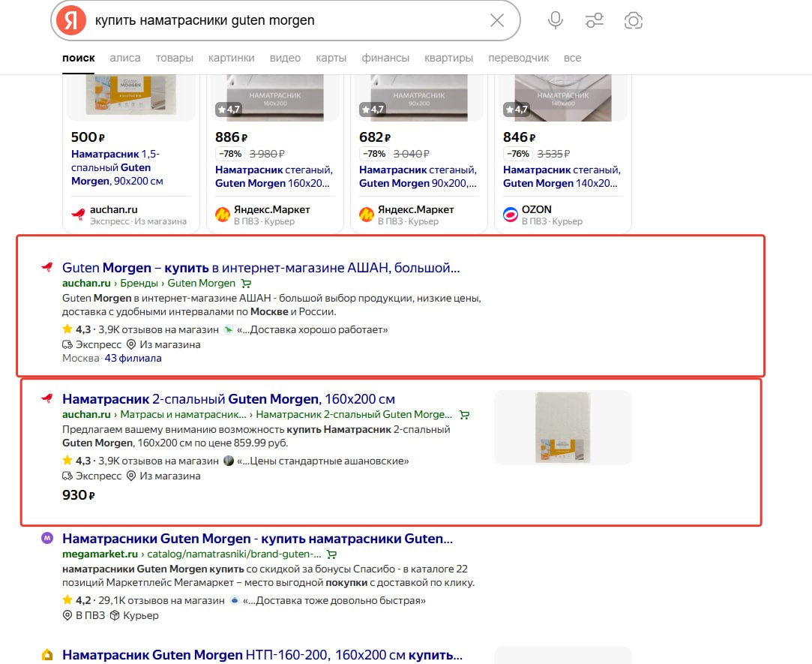The image size is (812, 664).
Task: Click the Yandex logo in search bar
Action: pos(71,21)
